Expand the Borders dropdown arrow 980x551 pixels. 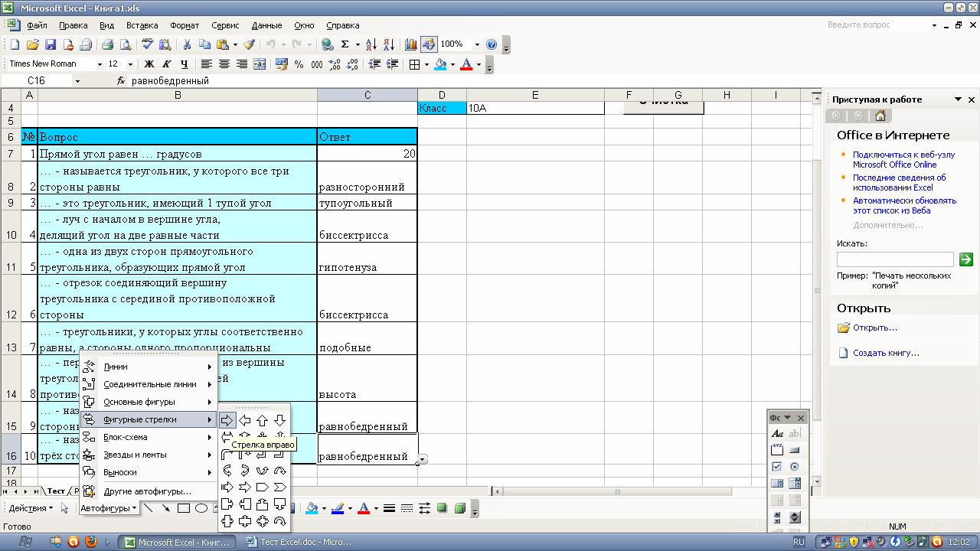pyautogui.click(x=426, y=64)
